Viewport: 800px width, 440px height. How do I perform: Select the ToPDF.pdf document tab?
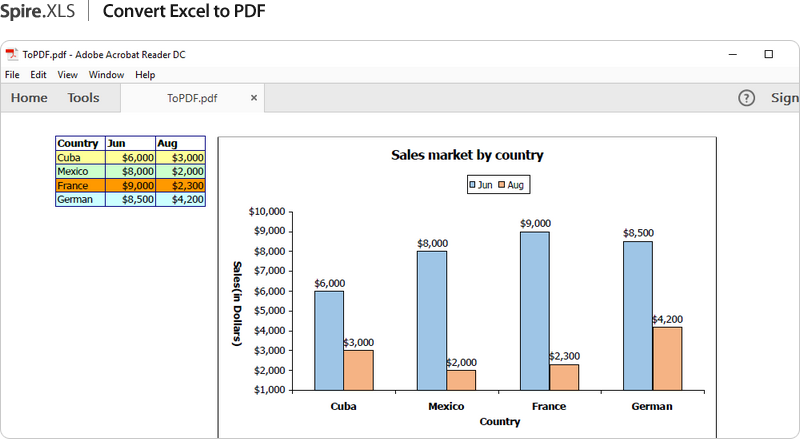point(192,98)
